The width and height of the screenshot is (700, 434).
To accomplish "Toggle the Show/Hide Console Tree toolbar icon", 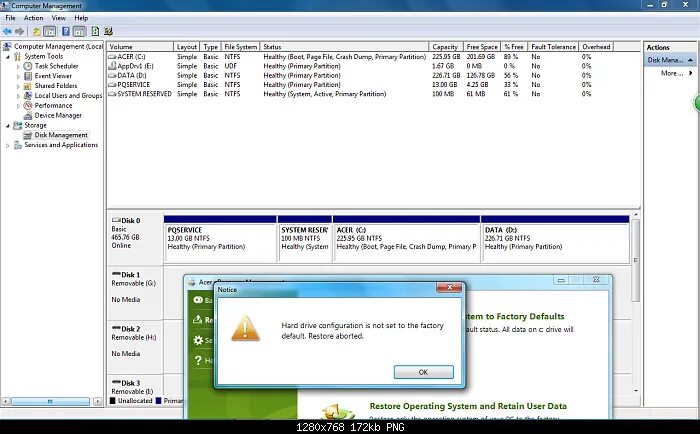I will pos(50,31).
